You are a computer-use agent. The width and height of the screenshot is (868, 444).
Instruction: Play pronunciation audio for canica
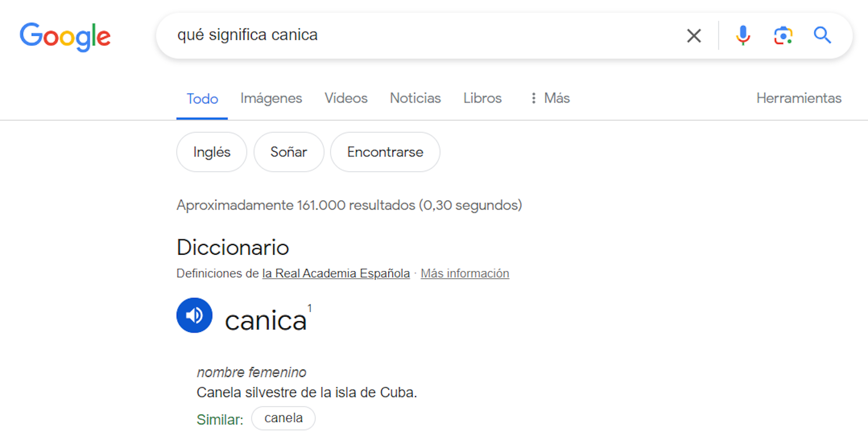coord(194,315)
